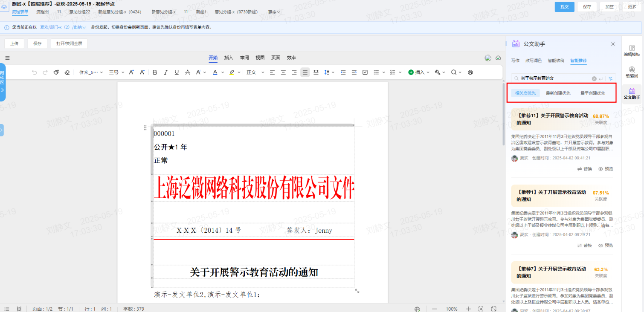The height and width of the screenshot is (312, 644).
Task: Select 最早创建优先 sort option
Action: (x=593, y=93)
